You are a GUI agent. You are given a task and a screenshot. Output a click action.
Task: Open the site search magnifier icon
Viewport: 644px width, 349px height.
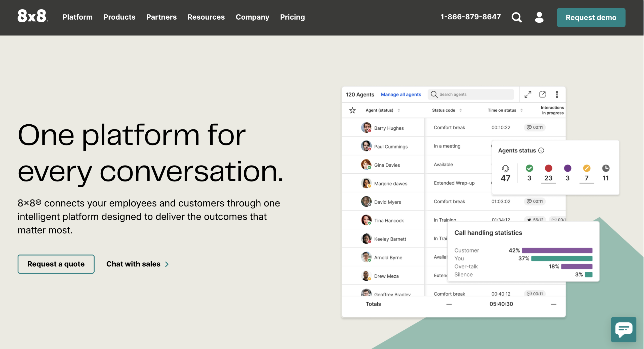point(517,17)
